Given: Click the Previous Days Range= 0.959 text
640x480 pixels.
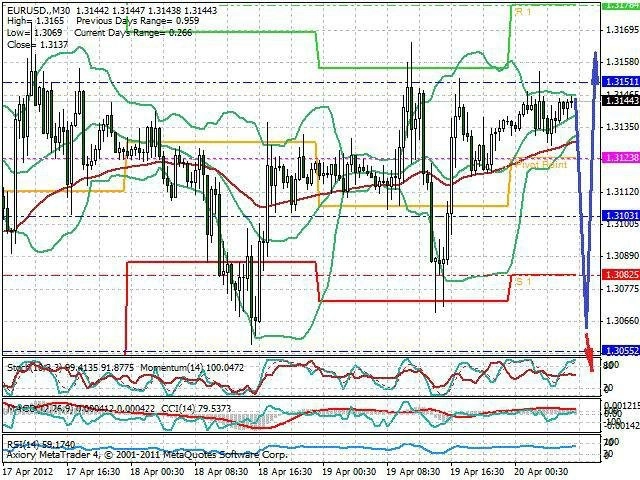Looking at the screenshot, I should click(x=138, y=20).
